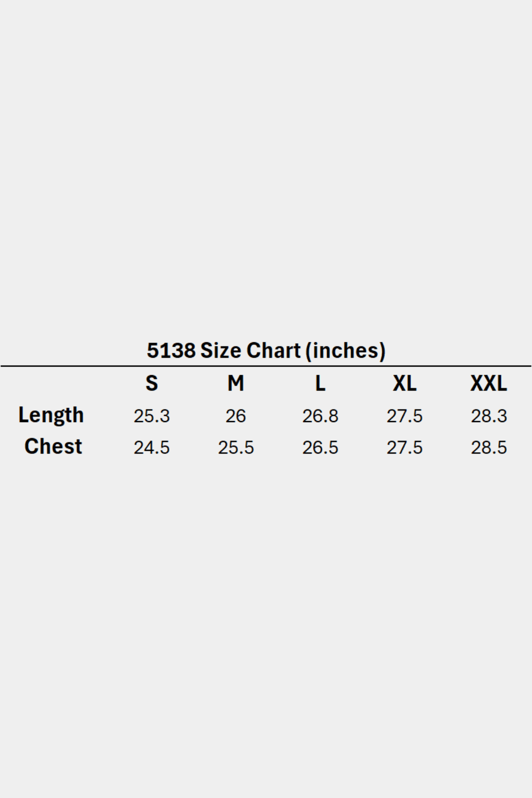
Task: Select the XXL size column header
Action: point(489,383)
